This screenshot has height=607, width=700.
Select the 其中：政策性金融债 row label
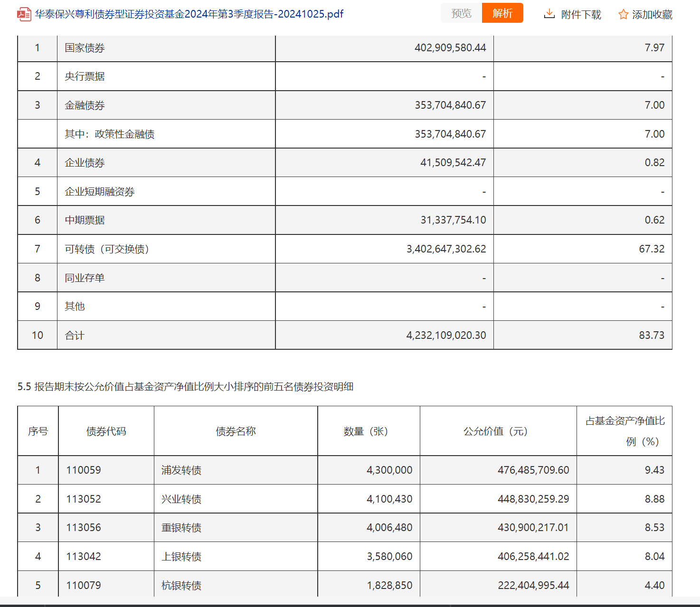click(x=110, y=134)
